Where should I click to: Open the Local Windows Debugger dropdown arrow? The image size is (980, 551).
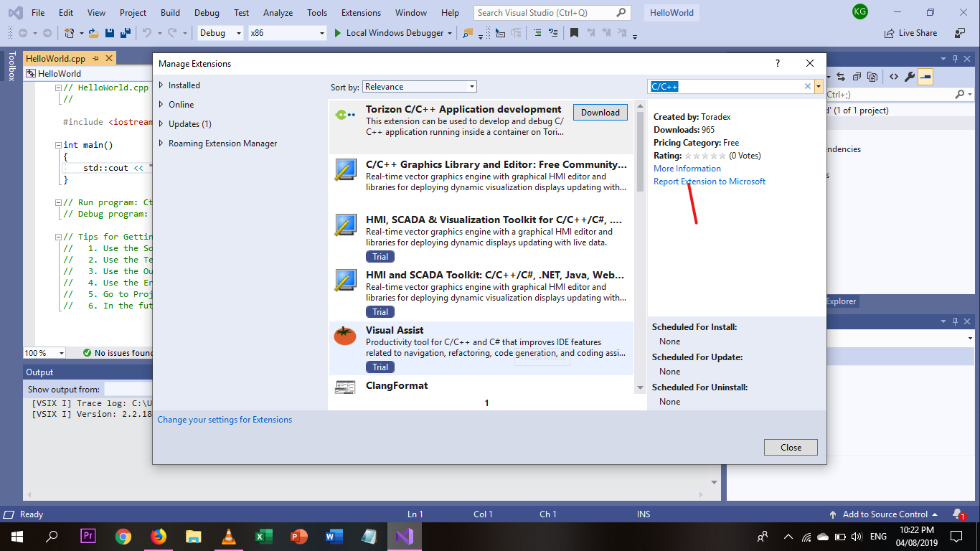(x=450, y=33)
